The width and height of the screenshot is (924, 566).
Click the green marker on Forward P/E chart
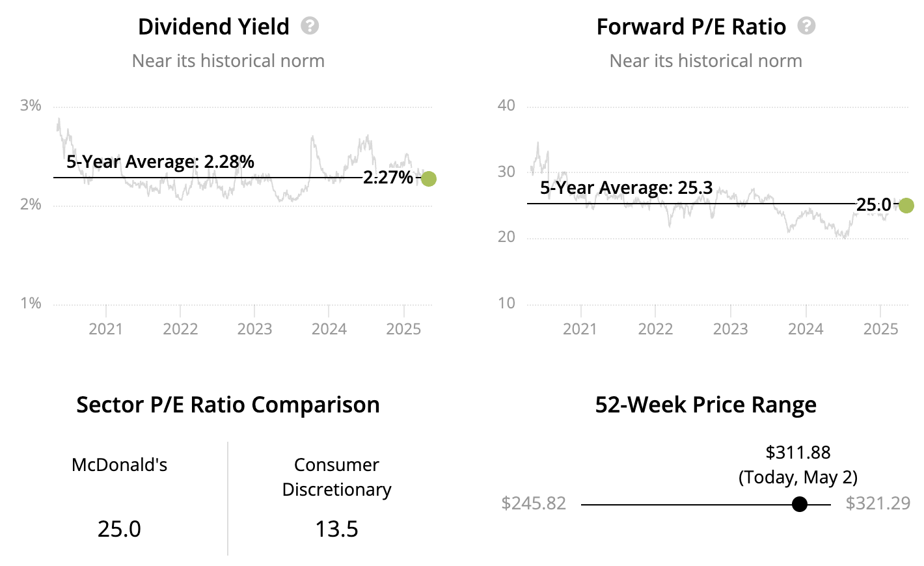906,206
